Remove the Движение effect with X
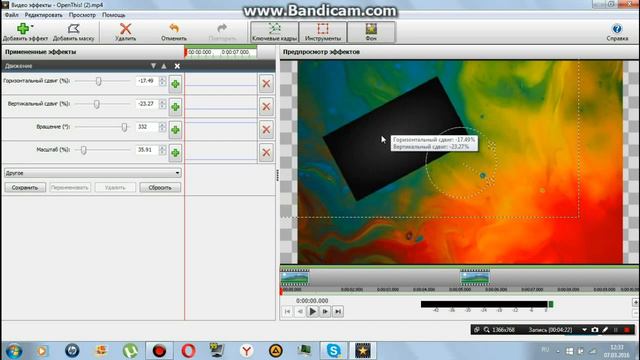Screen dimensions: 640x360 177,66
